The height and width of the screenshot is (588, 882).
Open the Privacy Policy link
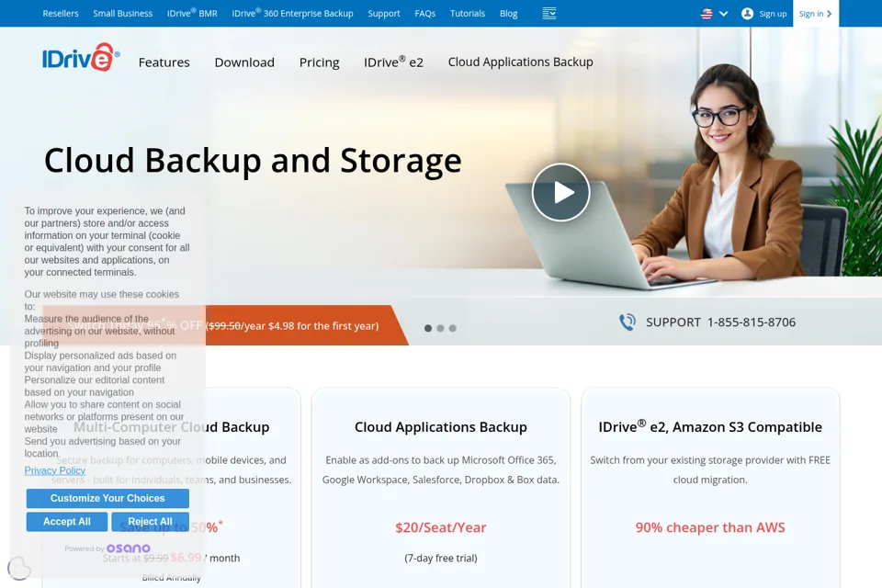(54, 470)
